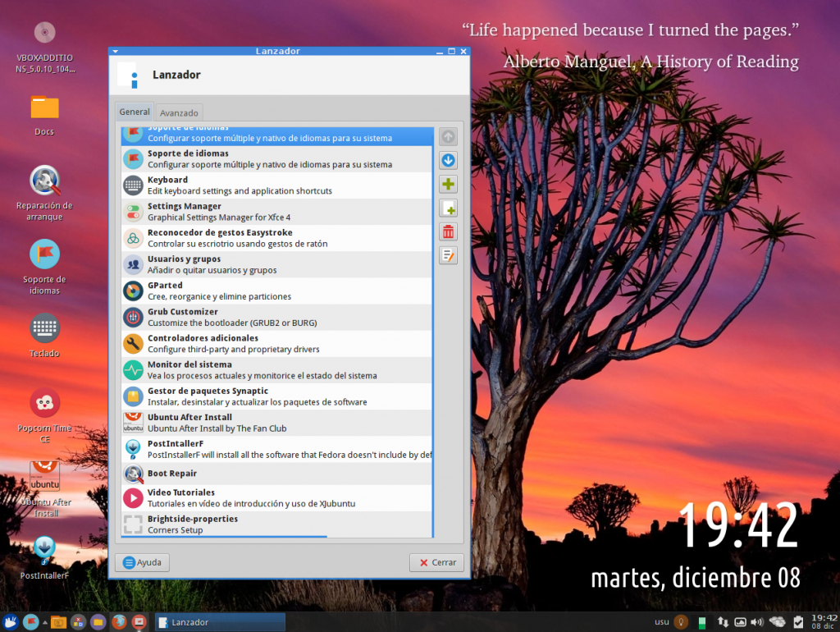Click the move item up arrow button
The image size is (840, 632).
click(448, 137)
